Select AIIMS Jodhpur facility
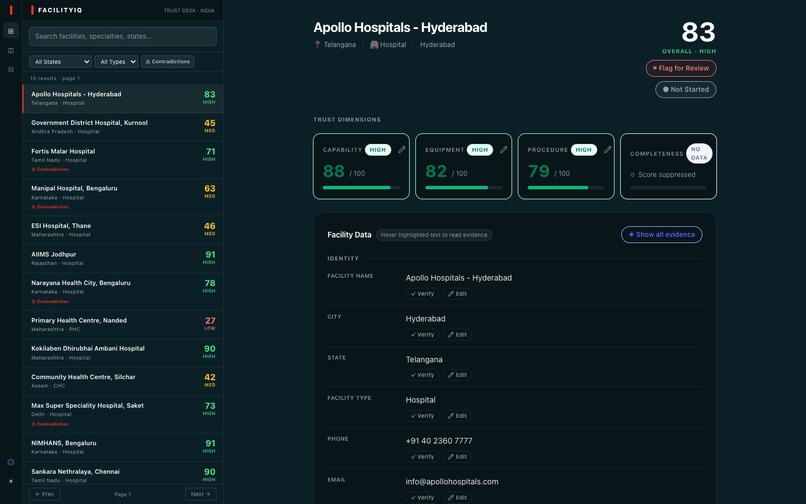The height and width of the screenshot is (504, 806). coord(123,258)
